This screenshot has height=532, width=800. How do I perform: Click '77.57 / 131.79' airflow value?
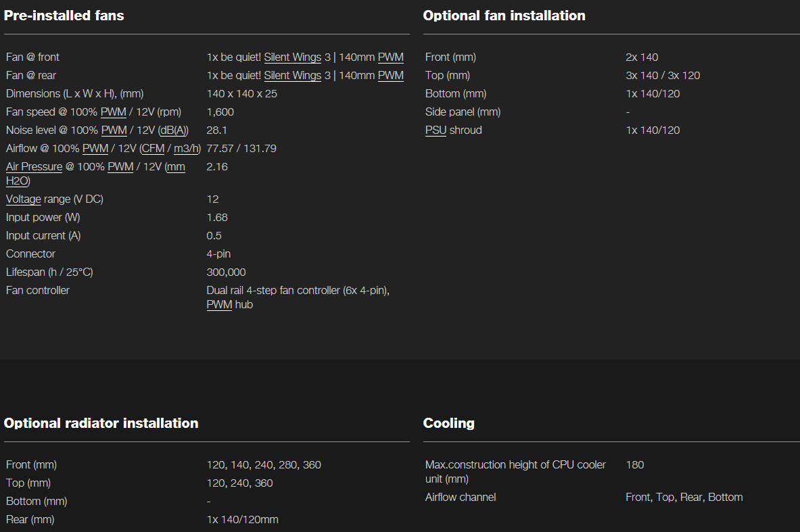241,149
